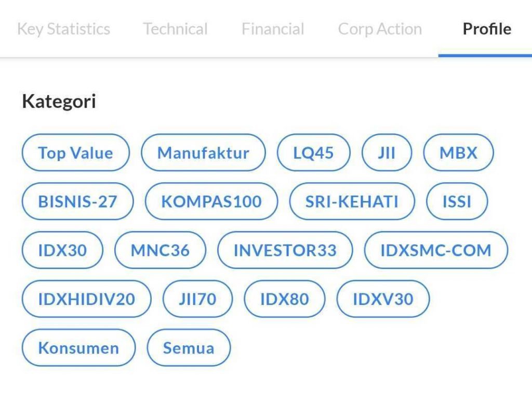Tap the Top Value category chip
Viewport: 532px width, 403px height.
point(75,153)
